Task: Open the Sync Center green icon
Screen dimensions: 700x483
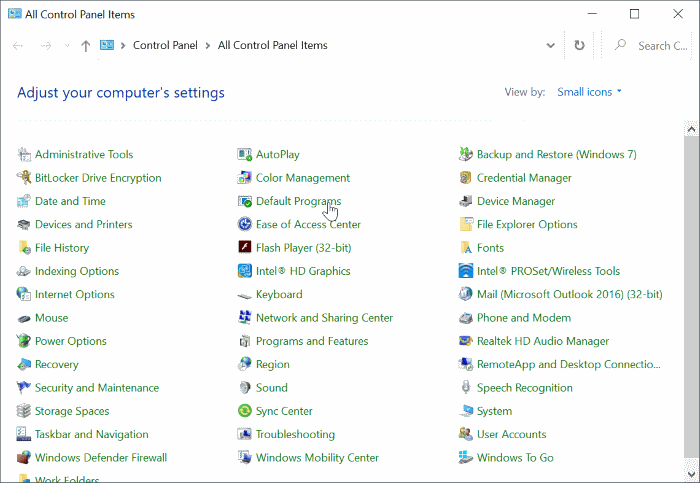Action: click(x=245, y=411)
